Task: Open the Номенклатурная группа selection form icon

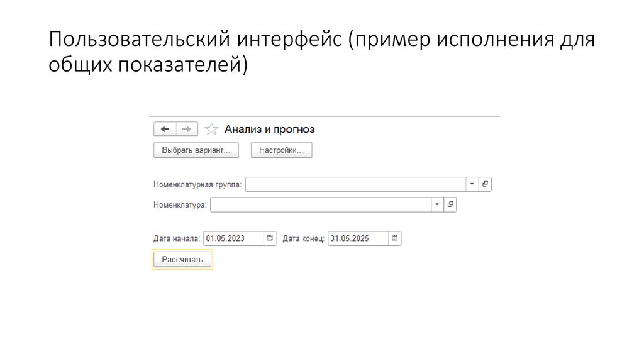Action: 485,184
